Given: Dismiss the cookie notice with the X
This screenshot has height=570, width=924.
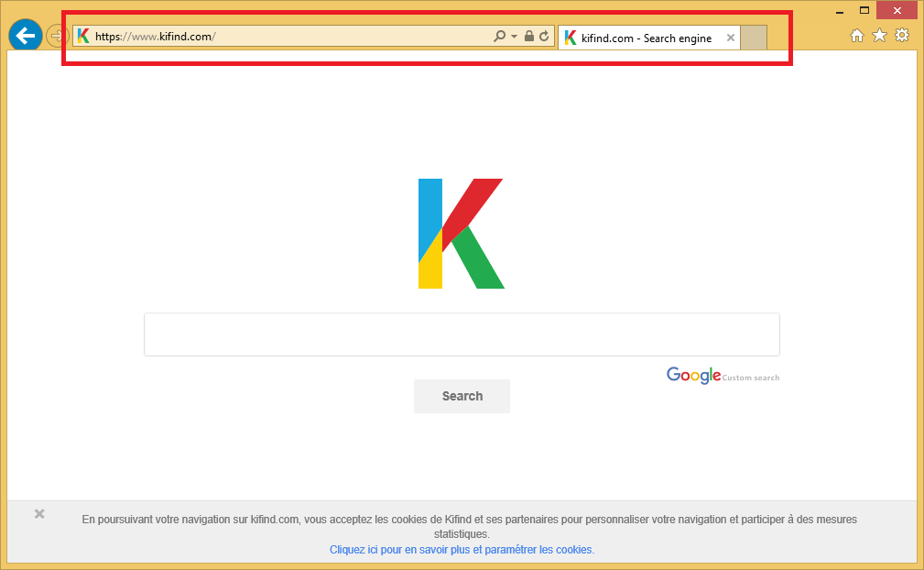Looking at the screenshot, I should coord(39,514).
